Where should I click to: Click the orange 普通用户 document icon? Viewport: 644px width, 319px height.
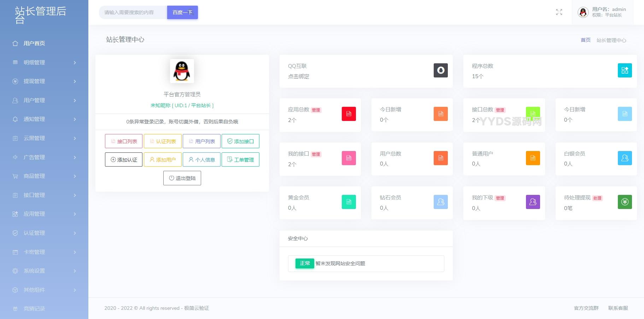tap(533, 158)
